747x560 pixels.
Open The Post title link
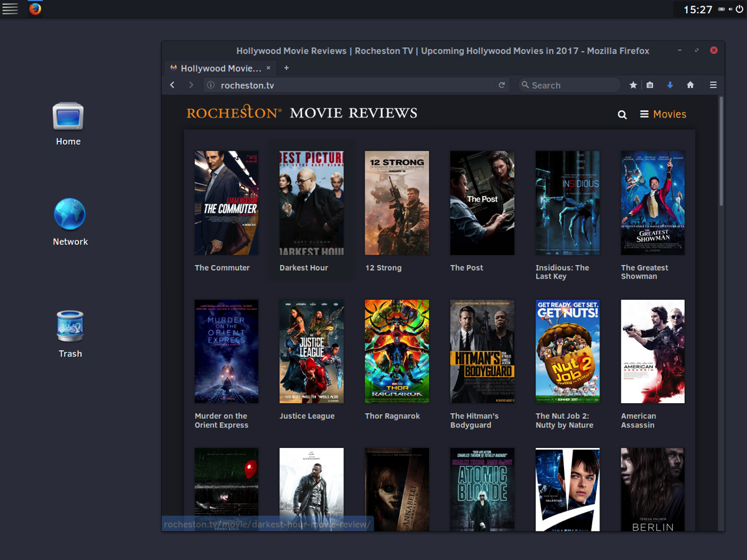(x=467, y=268)
